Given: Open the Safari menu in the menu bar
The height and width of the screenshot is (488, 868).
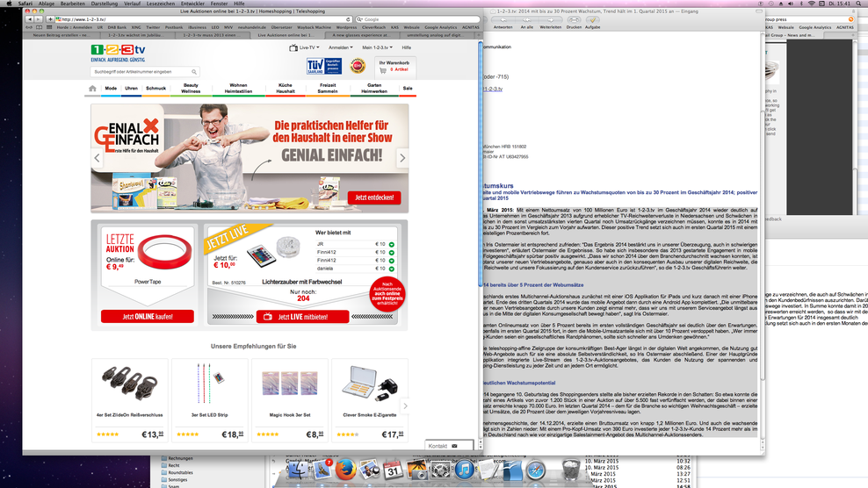Looking at the screenshot, I should (25, 4).
